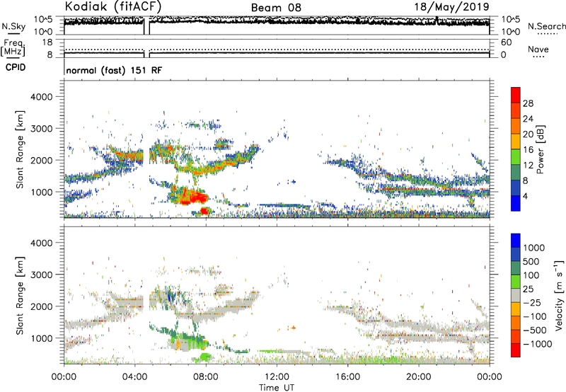Click the "-100" label on Velocity colorbar
566x392 pixels.
point(535,316)
